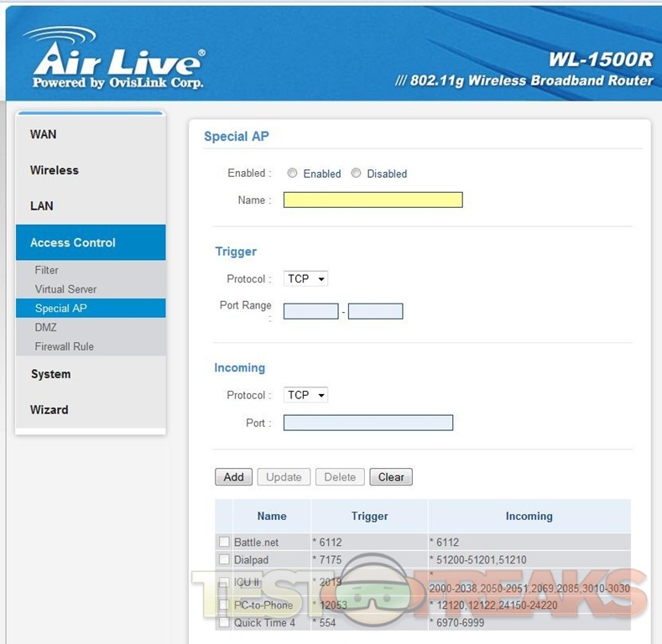Open the DMZ settings page
Image resolution: width=662 pixels, height=644 pixels.
(46, 327)
